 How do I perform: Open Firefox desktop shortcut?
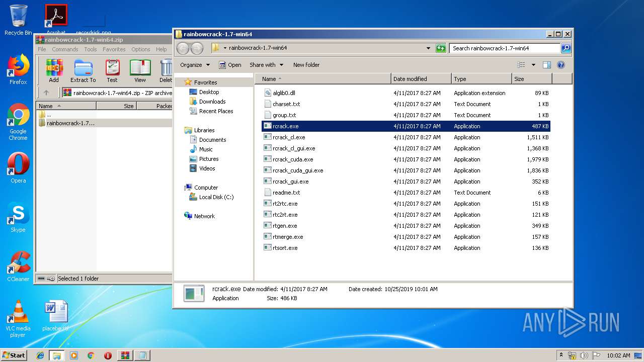18,70
